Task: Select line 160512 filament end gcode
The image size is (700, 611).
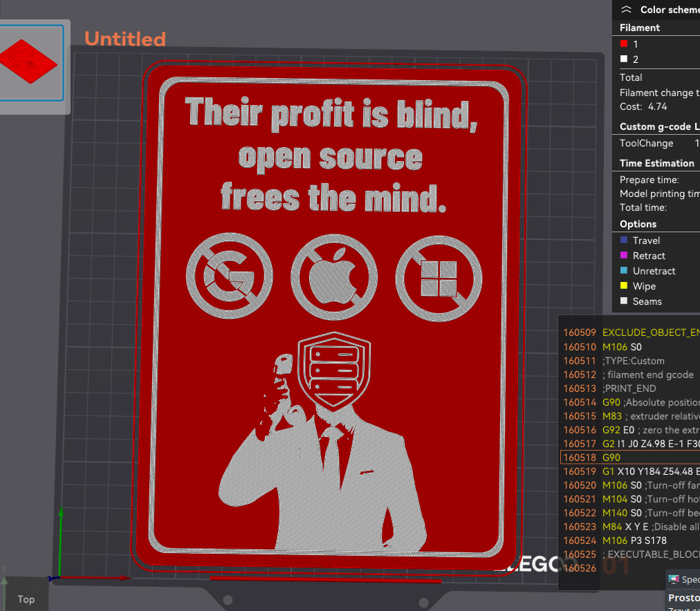Action: [630, 375]
